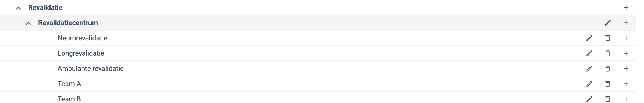
Task: Edit the Longrevalidatie entry
Action: [589, 53]
